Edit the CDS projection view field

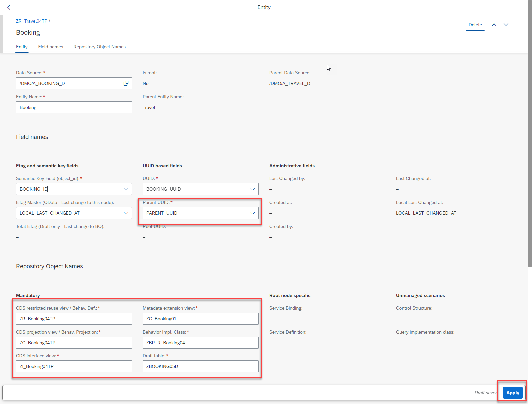point(74,343)
